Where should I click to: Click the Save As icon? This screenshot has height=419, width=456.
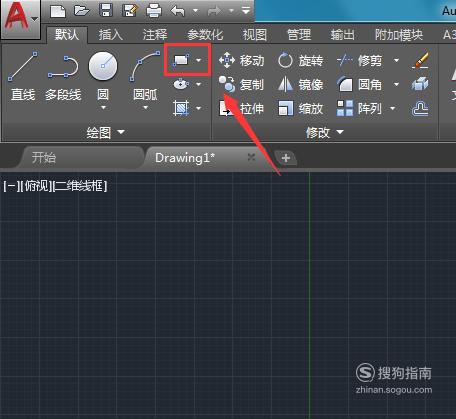click(x=130, y=11)
